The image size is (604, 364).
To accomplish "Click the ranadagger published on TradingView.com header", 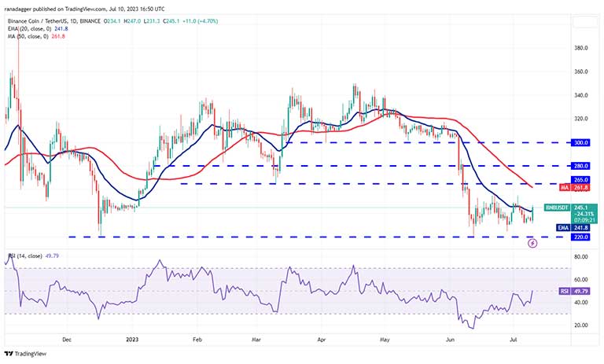I will [84, 9].
